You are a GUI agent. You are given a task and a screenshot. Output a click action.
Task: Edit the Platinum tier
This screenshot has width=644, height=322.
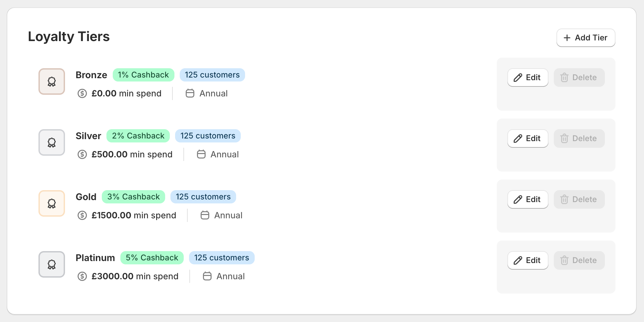[x=528, y=260]
